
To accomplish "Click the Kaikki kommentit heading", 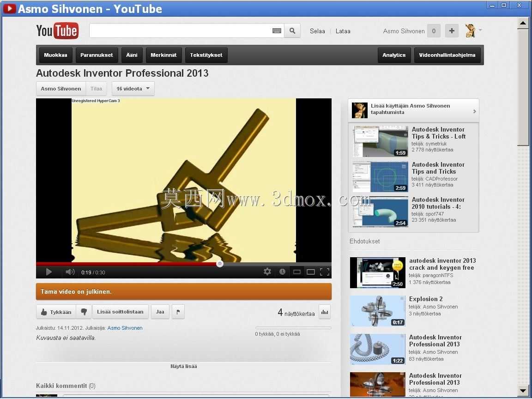I will pos(66,386).
